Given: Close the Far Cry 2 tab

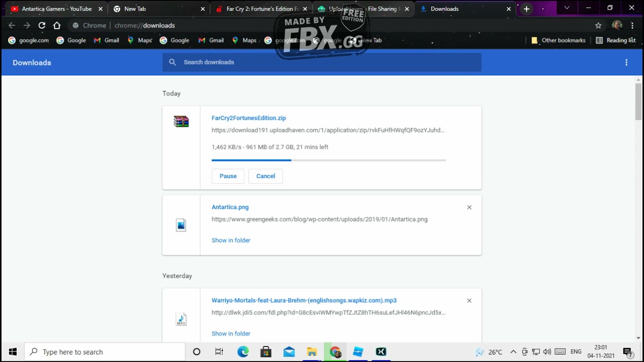Looking at the screenshot, I should 304,9.
